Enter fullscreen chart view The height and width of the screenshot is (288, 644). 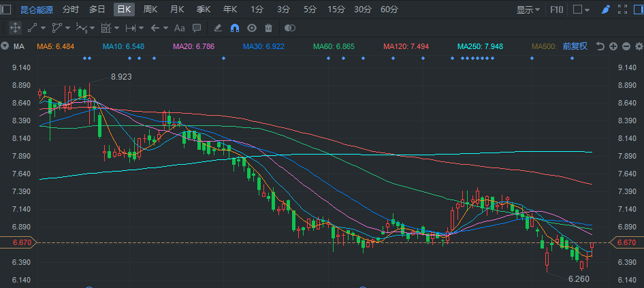[x=623, y=10]
